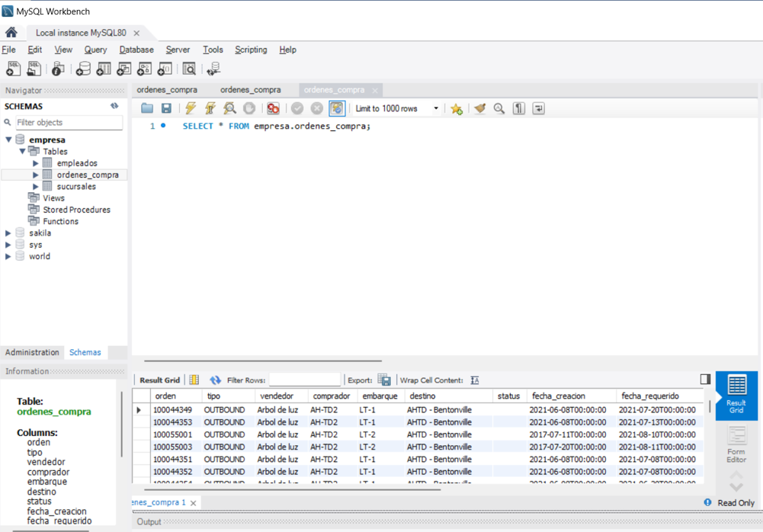Screen dimensions: 763x532
Task: Click the Filter Rows input field
Action: coord(305,380)
